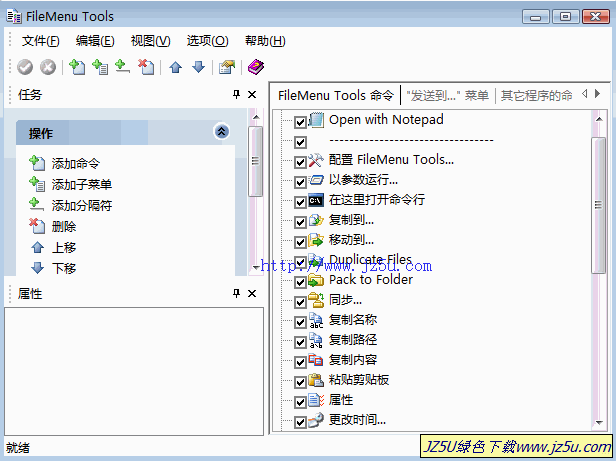Pin the 任务 panel
Screen dimensions: 616x461
point(236,94)
